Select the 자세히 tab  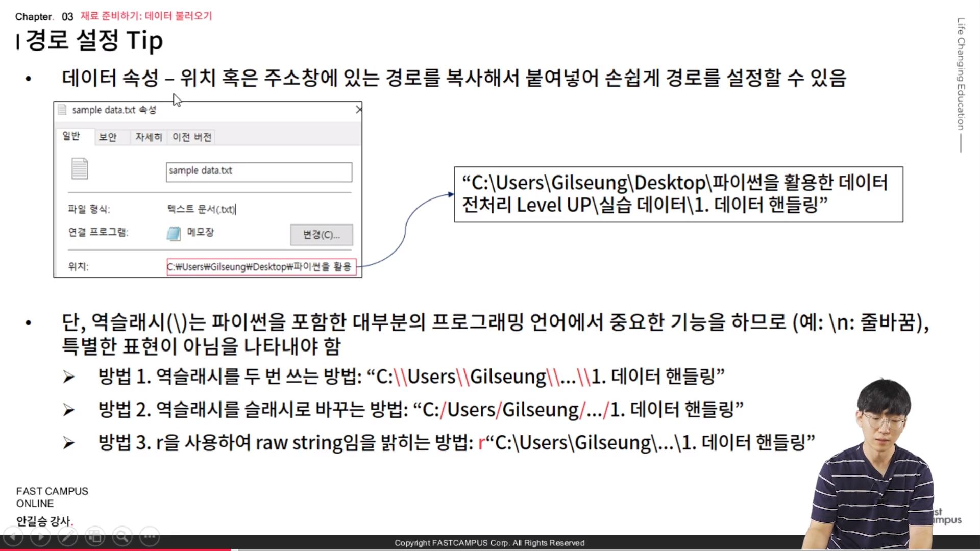tap(148, 137)
